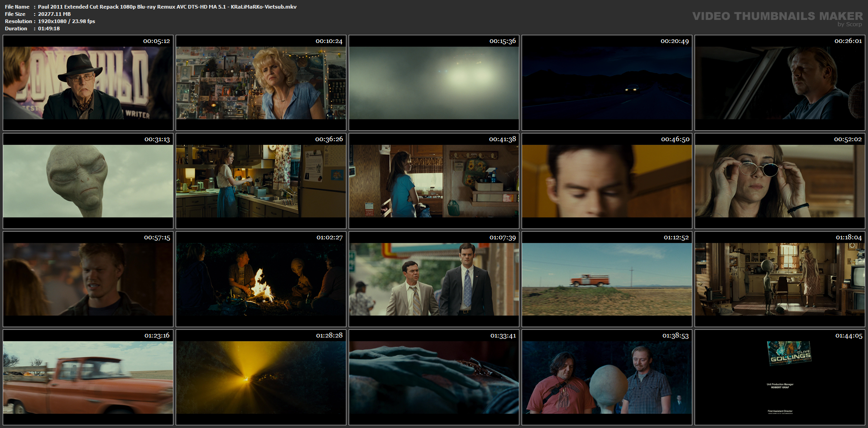Select the campfire thumbnail at 01:02:27
Screen dimensions: 868x428
261,279
